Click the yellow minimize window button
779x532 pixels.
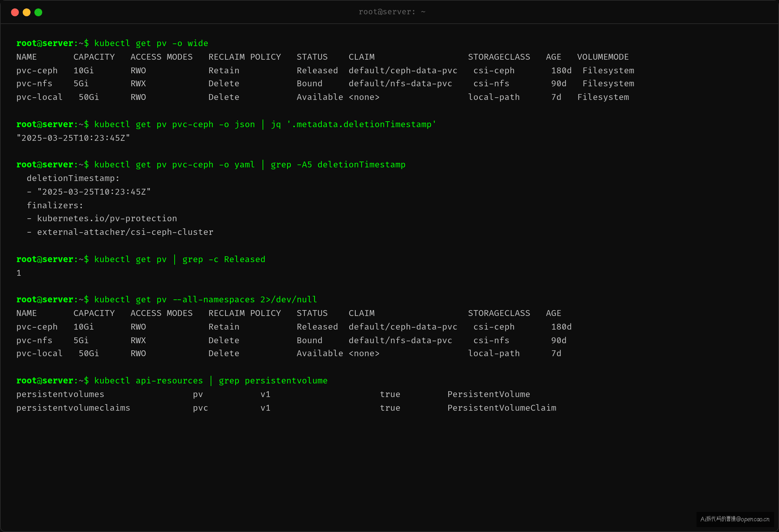27,12
